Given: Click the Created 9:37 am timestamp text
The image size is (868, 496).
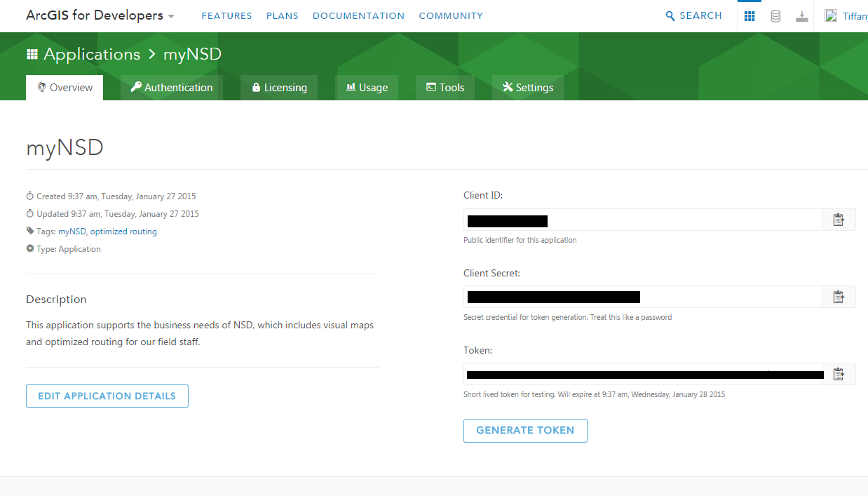Looking at the screenshot, I should 116,196.
